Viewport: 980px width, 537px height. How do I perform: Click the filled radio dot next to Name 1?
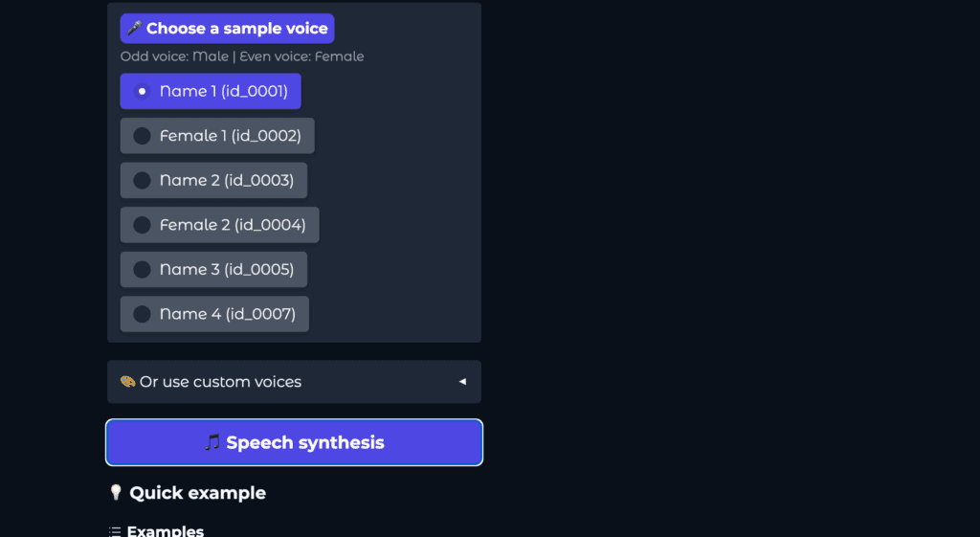142,92
